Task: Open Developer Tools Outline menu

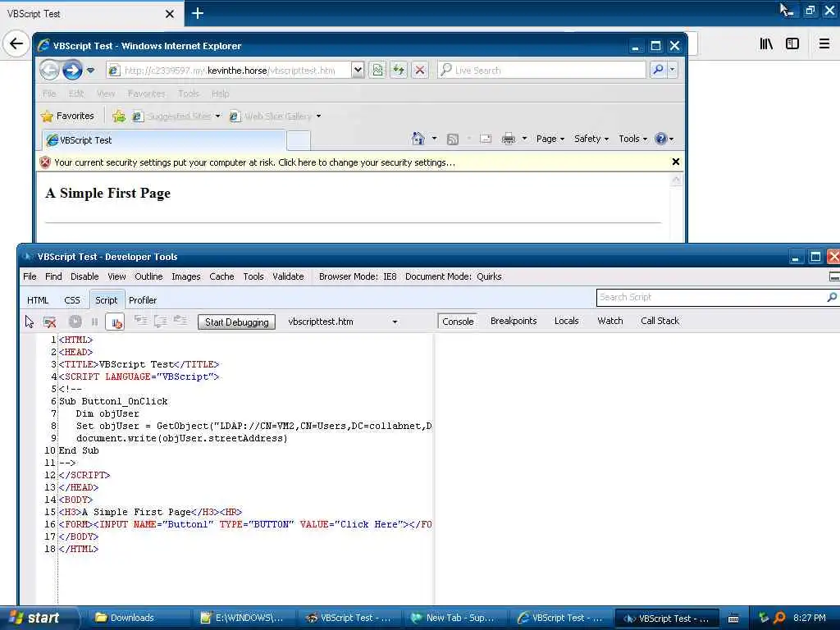Action: pyautogui.click(x=148, y=276)
